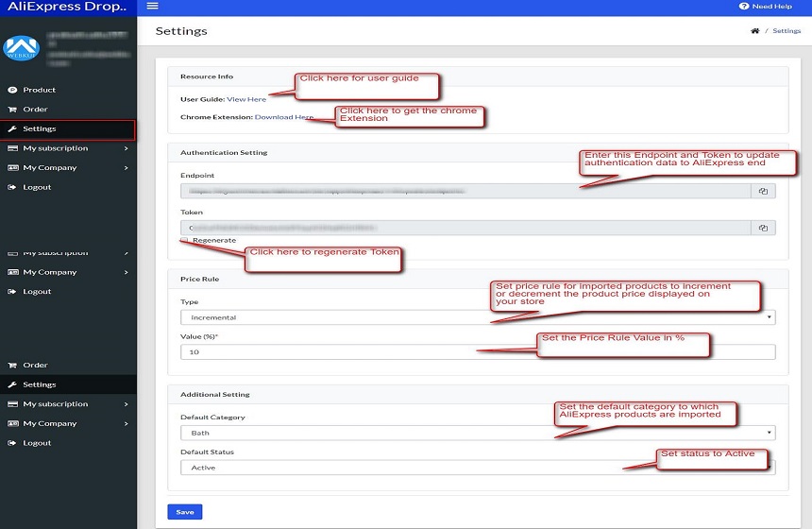Click the Webkul logo avatar
The image size is (812, 529).
point(21,48)
